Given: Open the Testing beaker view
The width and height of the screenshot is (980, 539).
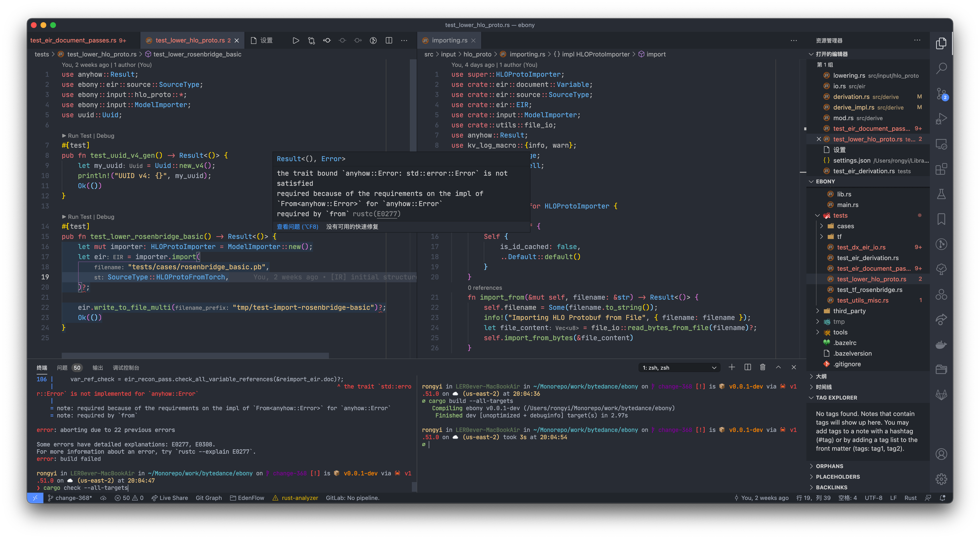Looking at the screenshot, I should coord(942,194).
